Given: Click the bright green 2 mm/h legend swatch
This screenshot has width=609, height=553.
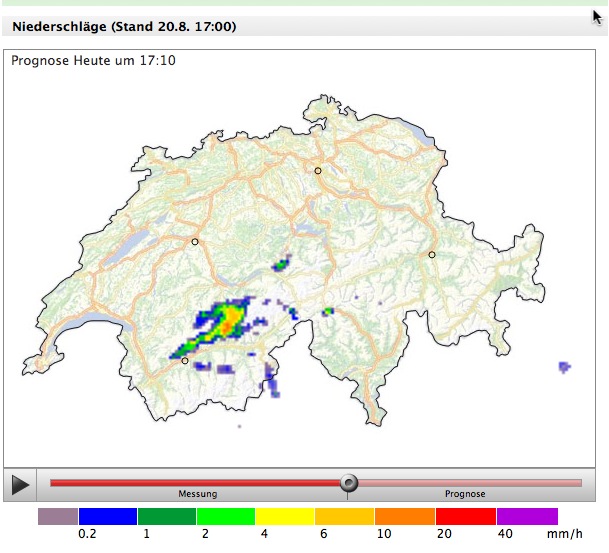Looking at the screenshot, I should (226, 516).
